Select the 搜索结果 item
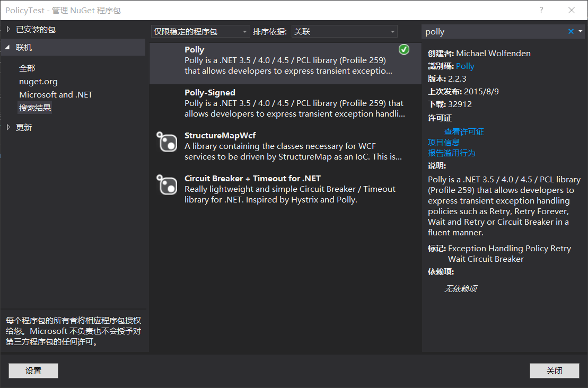The height and width of the screenshot is (388, 588). point(35,108)
